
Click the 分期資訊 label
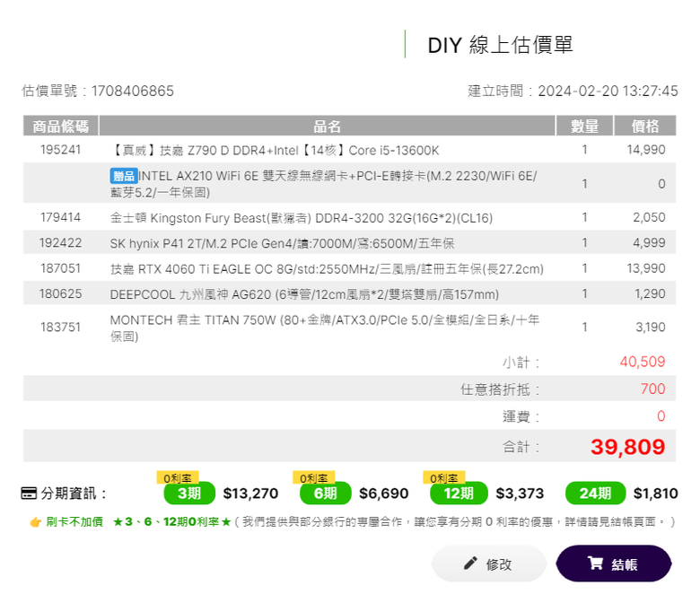pos(74,494)
